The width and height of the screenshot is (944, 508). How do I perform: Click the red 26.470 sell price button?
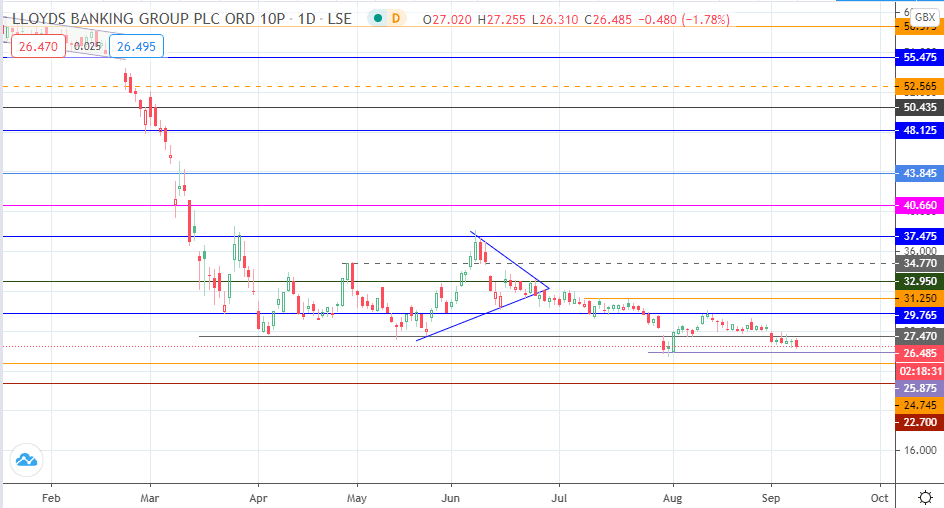coord(38,46)
